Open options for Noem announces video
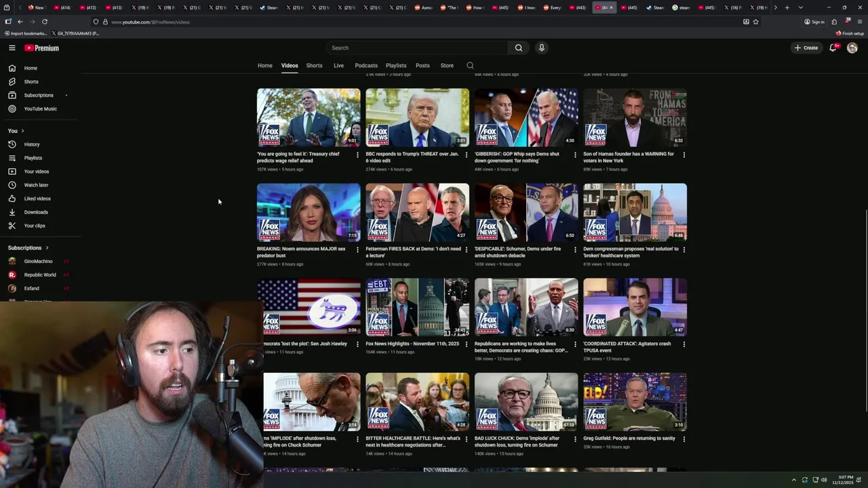The width and height of the screenshot is (868, 488). [357, 249]
